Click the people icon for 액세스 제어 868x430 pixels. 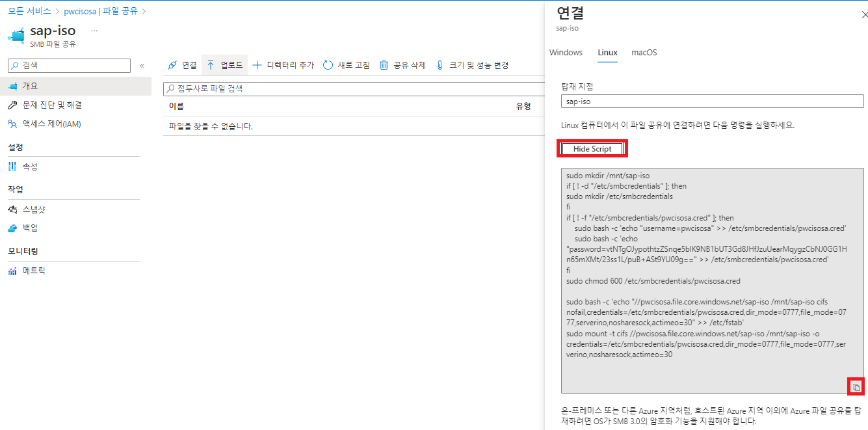pyautogui.click(x=12, y=124)
